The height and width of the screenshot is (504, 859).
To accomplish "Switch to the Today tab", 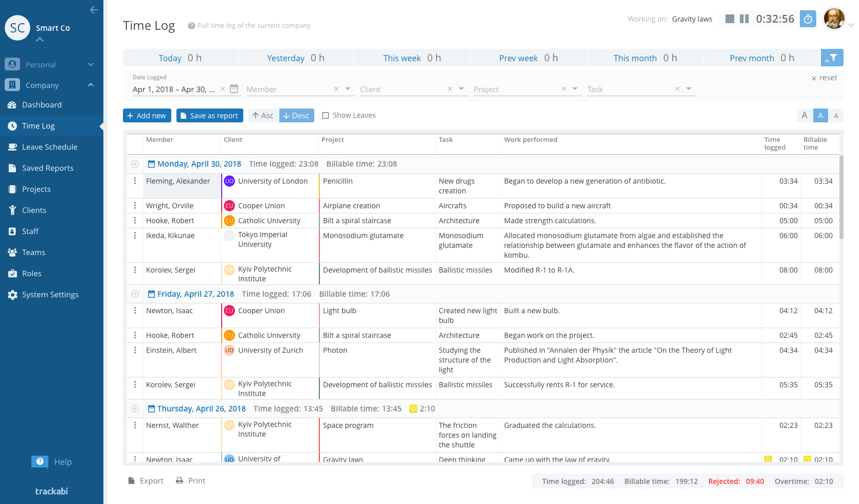I will click(x=180, y=58).
